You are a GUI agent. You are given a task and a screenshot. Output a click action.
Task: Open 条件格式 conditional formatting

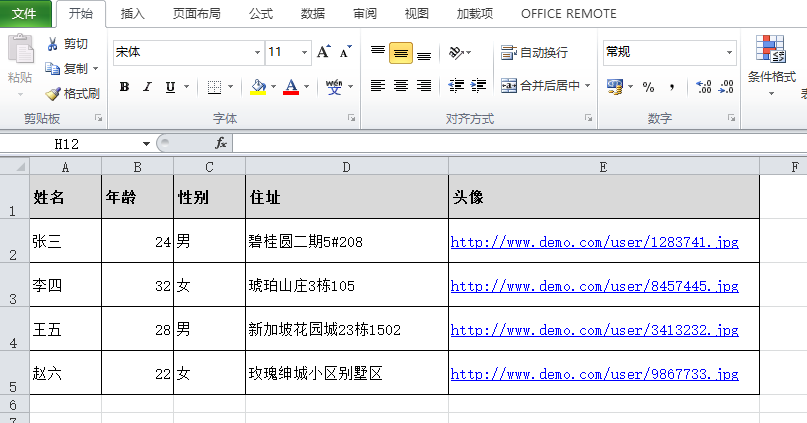[x=771, y=64]
